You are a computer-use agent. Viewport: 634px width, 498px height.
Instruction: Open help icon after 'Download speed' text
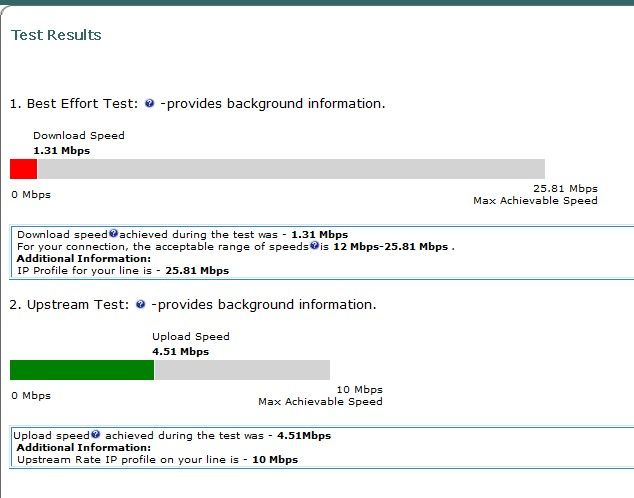(114, 233)
